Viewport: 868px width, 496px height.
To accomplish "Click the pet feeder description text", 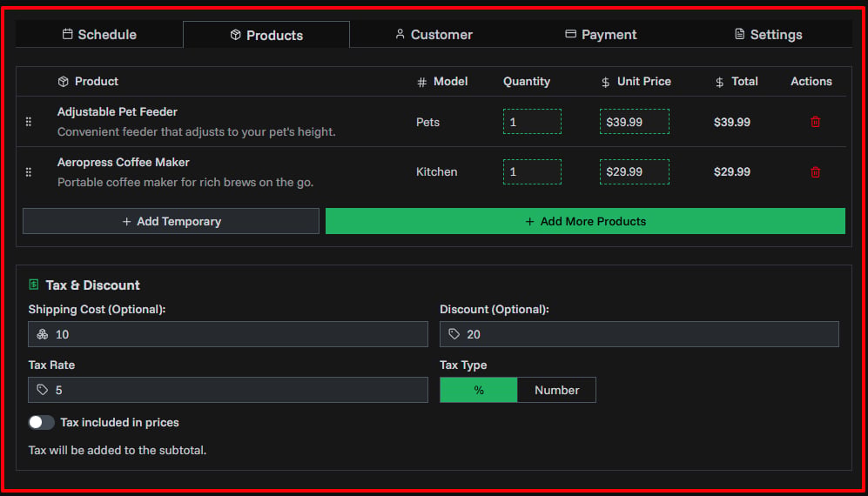I will point(197,132).
